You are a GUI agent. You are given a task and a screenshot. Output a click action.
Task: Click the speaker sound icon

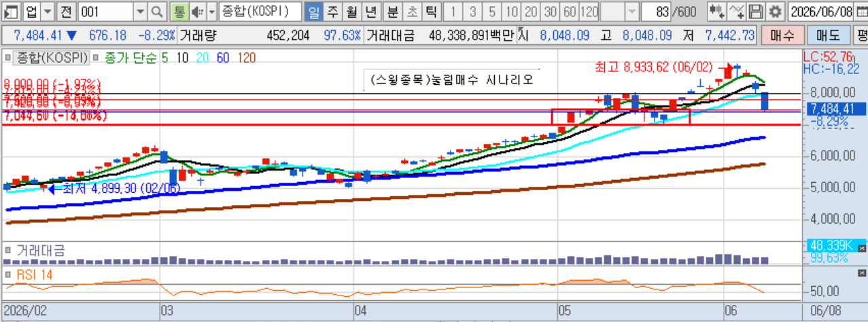coord(197,12)
